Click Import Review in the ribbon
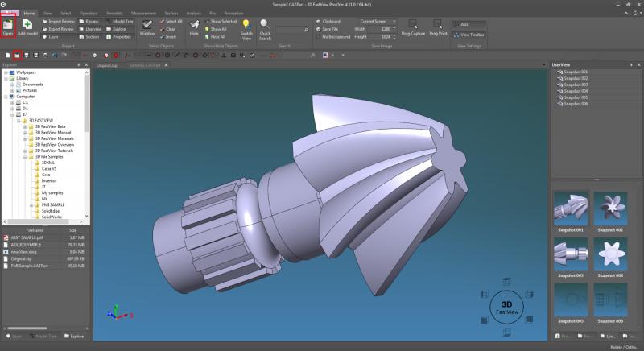The height and width of the screenshot is (351, 644). coord(59,22)
